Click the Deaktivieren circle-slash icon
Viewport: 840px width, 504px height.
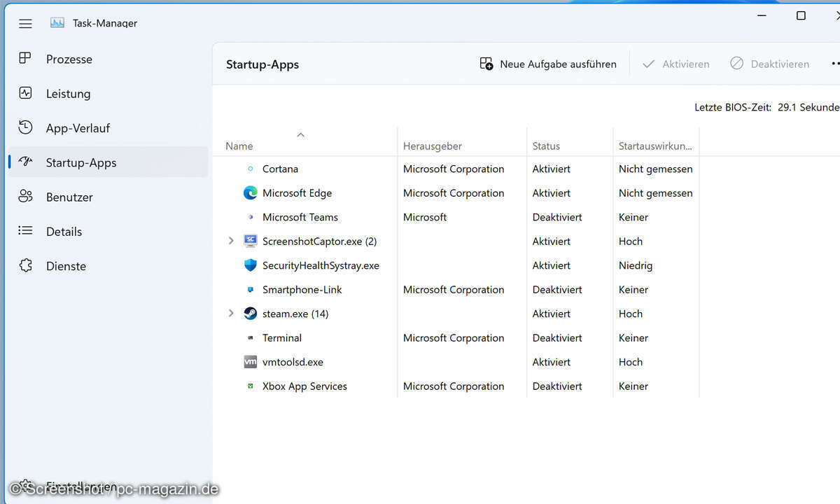(x=736, y=64)
